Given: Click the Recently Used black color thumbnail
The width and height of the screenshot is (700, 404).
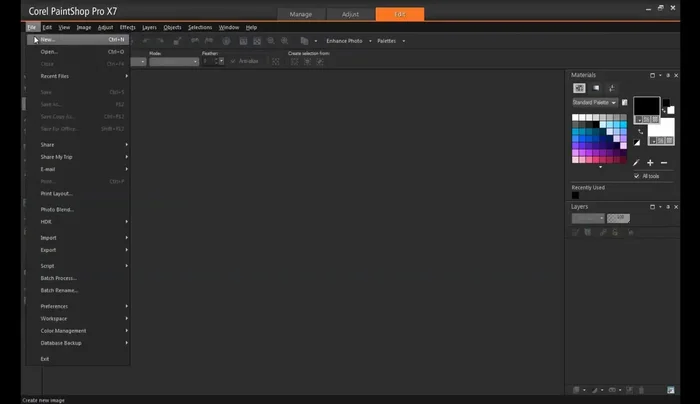Looking at the screenshot, I should [x=575, y=195].
